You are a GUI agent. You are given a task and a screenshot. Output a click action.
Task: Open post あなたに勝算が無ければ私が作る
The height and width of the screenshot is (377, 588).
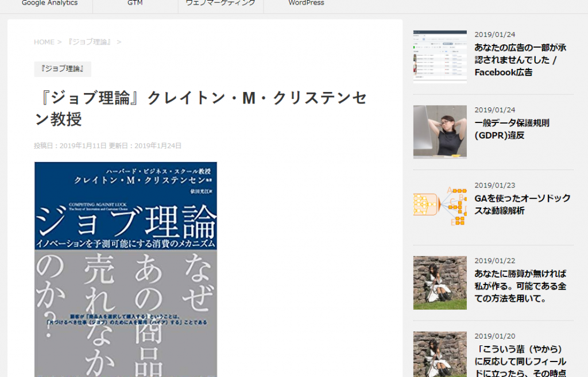click(x=520, y=286)
